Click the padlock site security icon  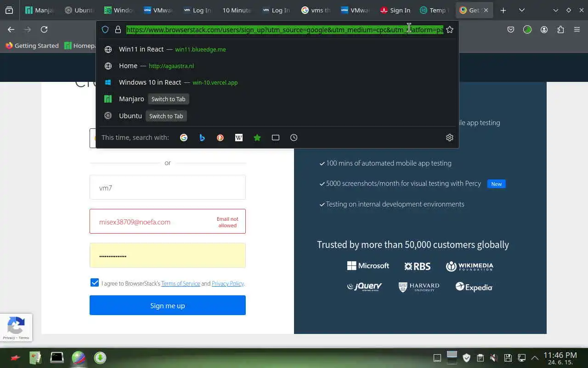[118, 29]
